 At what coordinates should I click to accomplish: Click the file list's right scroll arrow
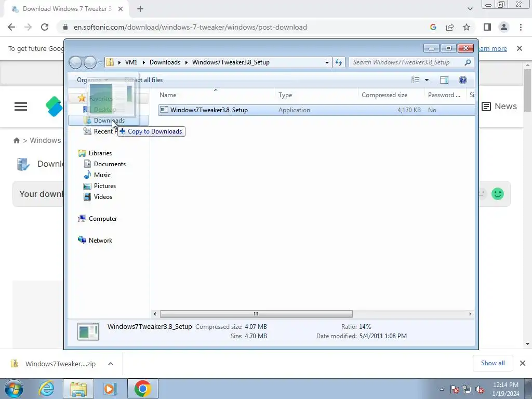pyautogui.click(x=470, y=314)
